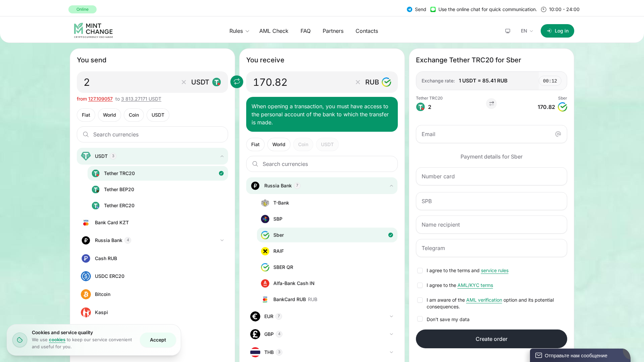Viewport: 644px width, 362px height.
Task: Expand the GBP currency group
Action: (x=322, y=334)
